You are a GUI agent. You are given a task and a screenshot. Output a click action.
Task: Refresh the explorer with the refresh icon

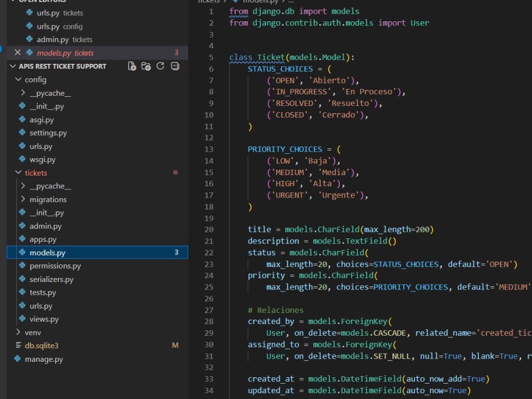pyautogui.click(x=161, y=66)
